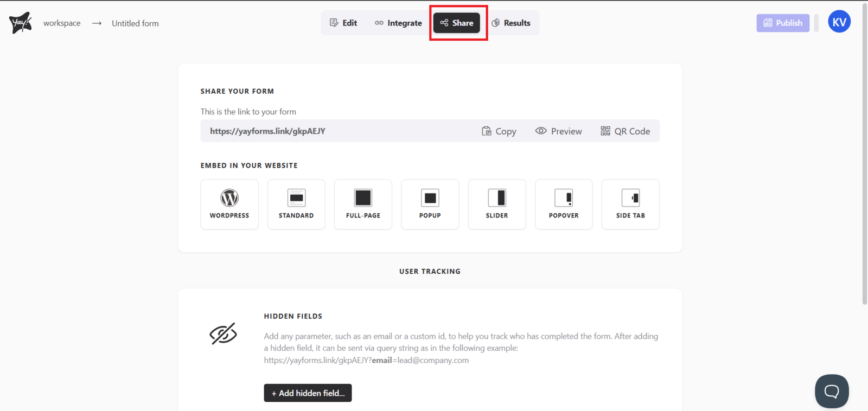Click the Publish button
The width and height of the screenshot is (868, 411).
[782, 23]
